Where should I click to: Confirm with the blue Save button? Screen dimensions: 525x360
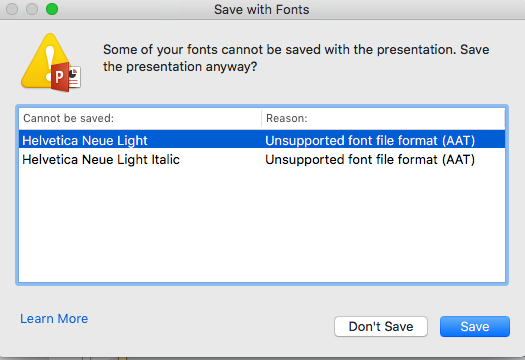tap(475, 327)
